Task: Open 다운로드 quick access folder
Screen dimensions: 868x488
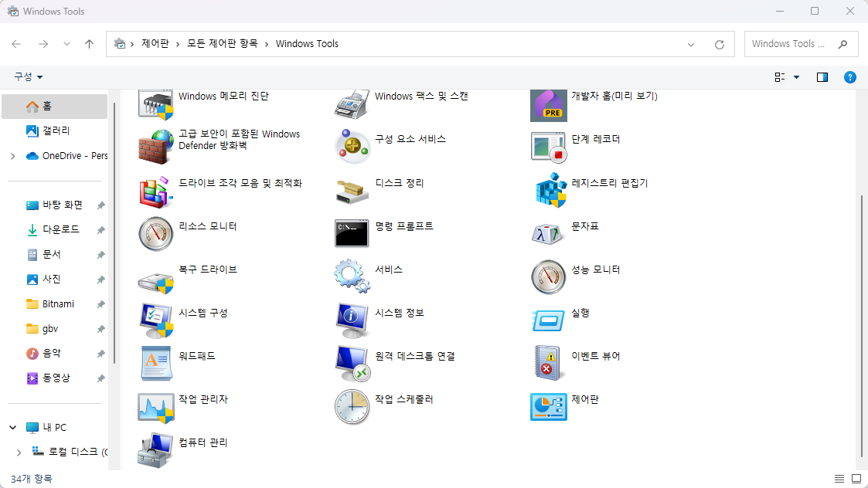Action: [x=54, y=229]
